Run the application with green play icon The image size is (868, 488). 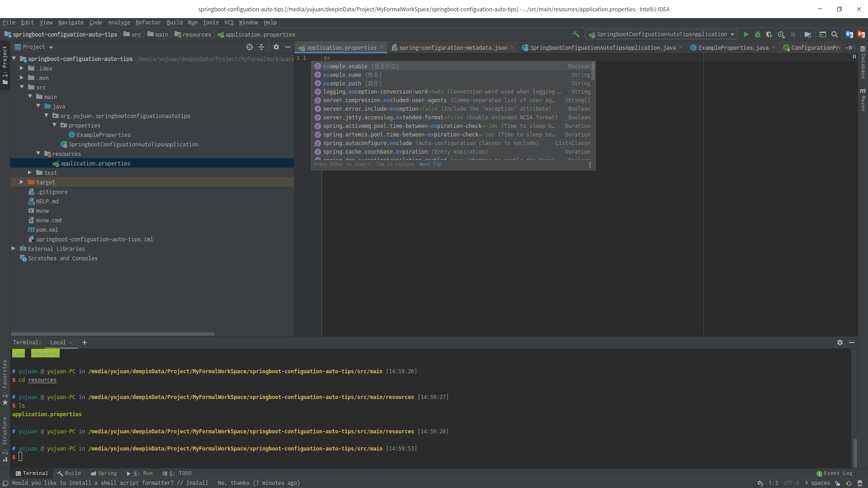[x=746, y=34]
